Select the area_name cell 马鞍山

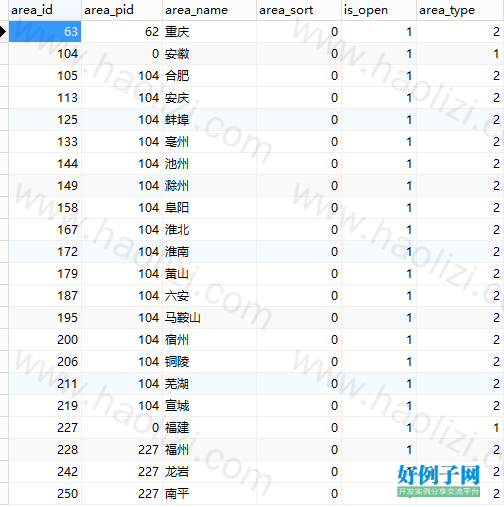(209, 318)
